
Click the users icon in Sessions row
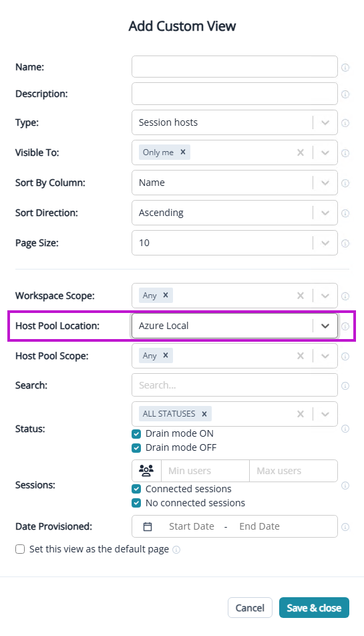point(146,471)
